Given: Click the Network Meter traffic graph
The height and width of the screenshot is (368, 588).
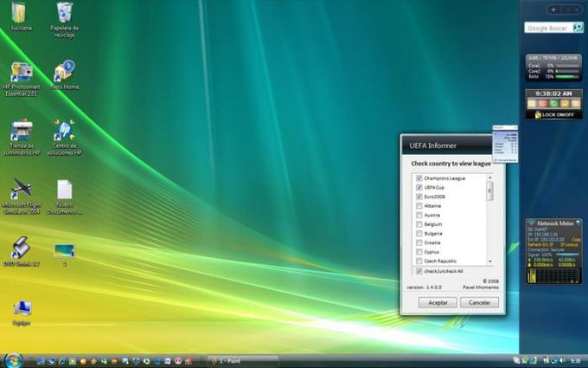Looking at the screenshot, I should pos(554,275).
